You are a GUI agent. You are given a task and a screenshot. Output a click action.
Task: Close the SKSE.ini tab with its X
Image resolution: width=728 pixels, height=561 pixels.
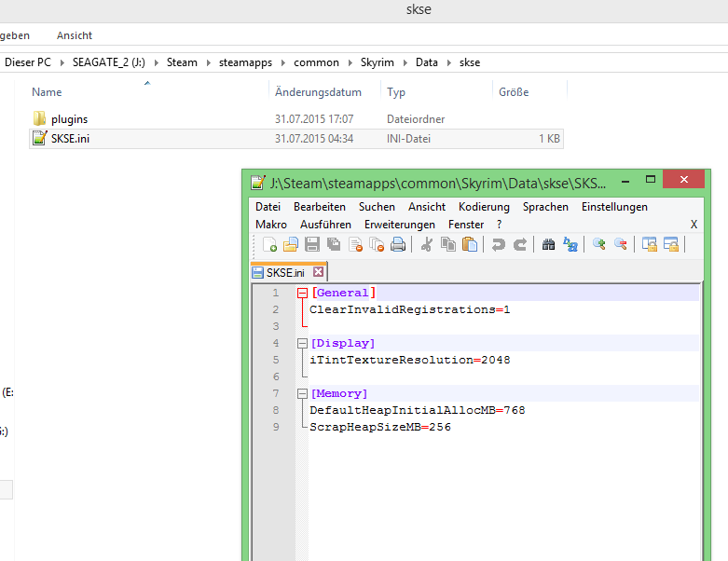pyautogui.click(x=318, y=272)
